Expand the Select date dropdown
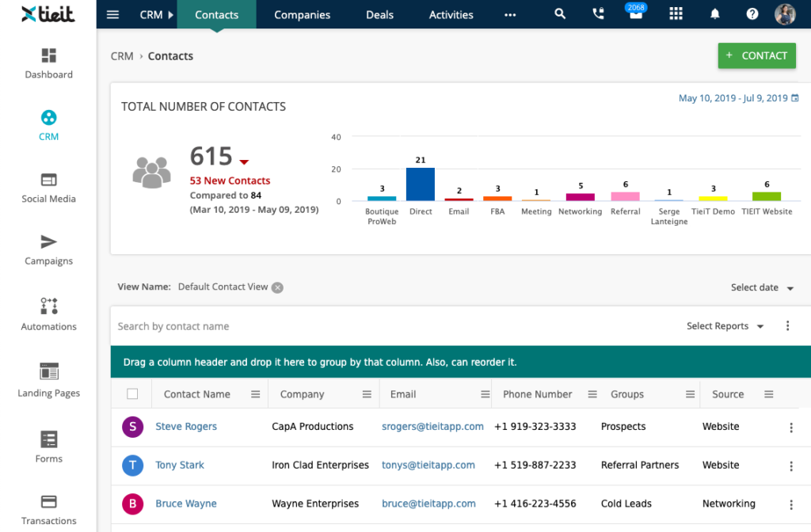Image resolution: width=811 pixels, height=532 pixels. coord(762,288)
